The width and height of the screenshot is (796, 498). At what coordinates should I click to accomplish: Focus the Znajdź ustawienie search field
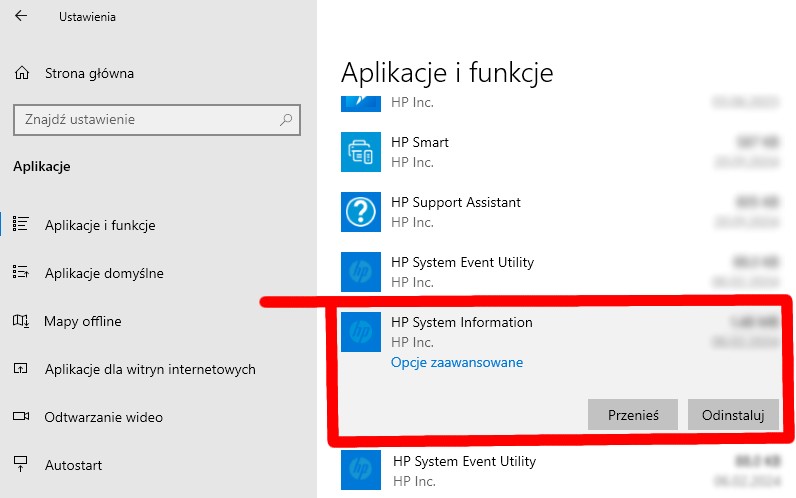[157, 120]
